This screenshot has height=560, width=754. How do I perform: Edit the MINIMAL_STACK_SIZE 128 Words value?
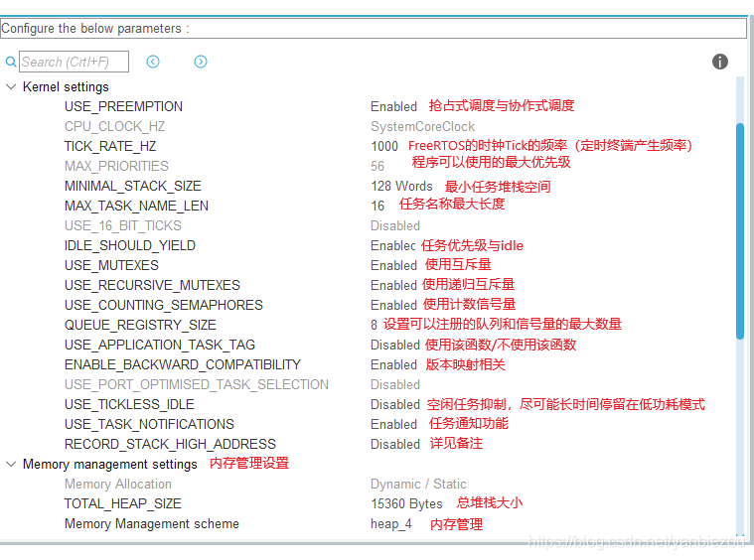tap(401, 186)
